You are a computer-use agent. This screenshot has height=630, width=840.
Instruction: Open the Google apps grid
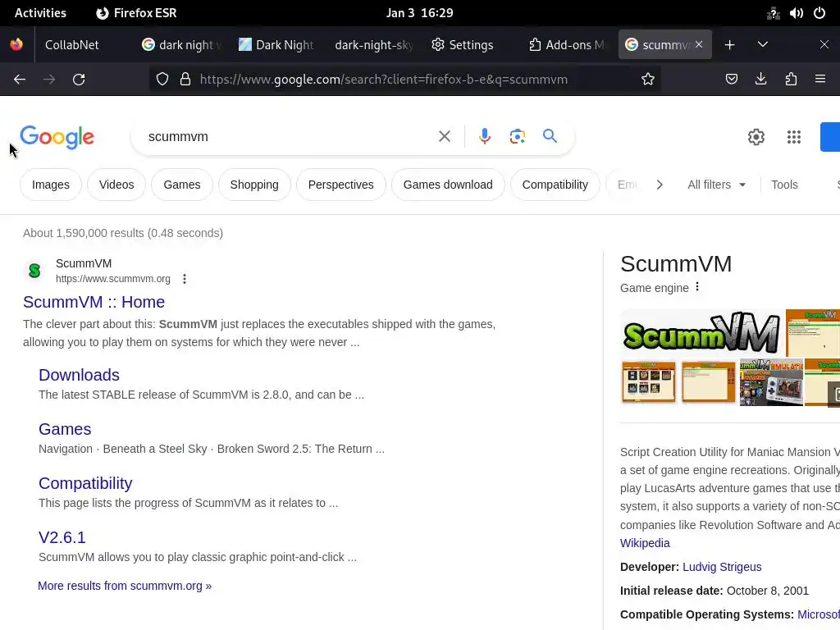tap(794, 137)
